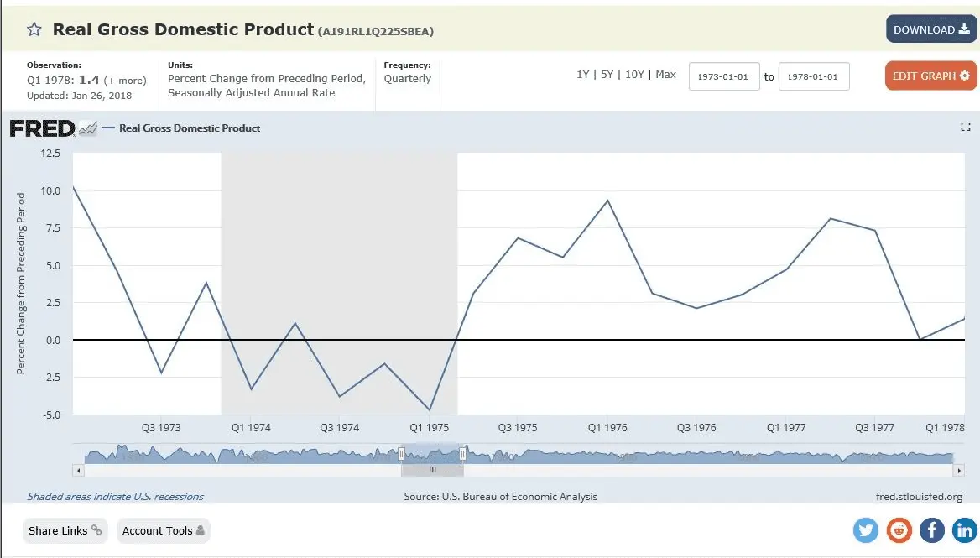
Task: Click the EDIT GRAPH button
Action: click(x=930, y=76)
